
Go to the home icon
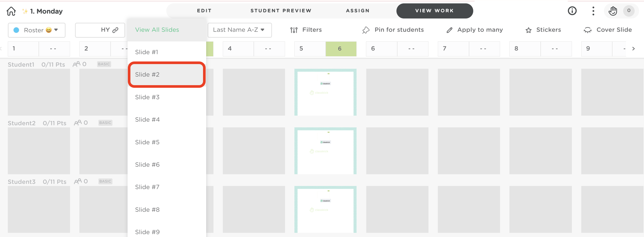point(11,11)
